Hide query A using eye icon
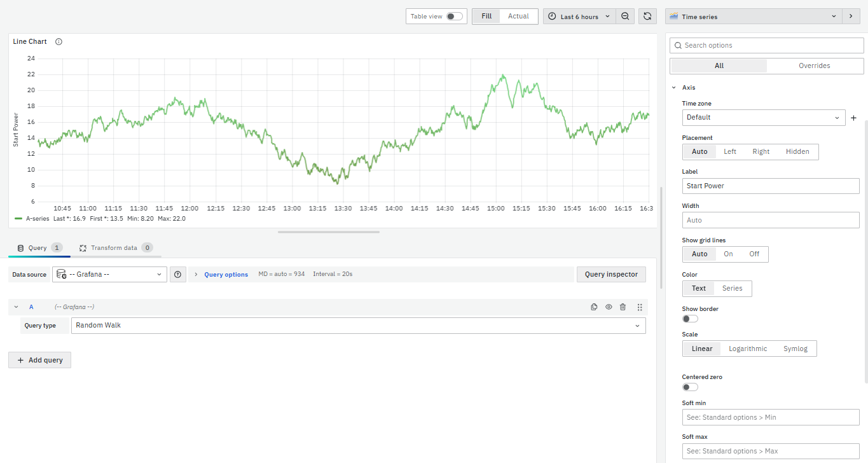 (x=609, y=307)
